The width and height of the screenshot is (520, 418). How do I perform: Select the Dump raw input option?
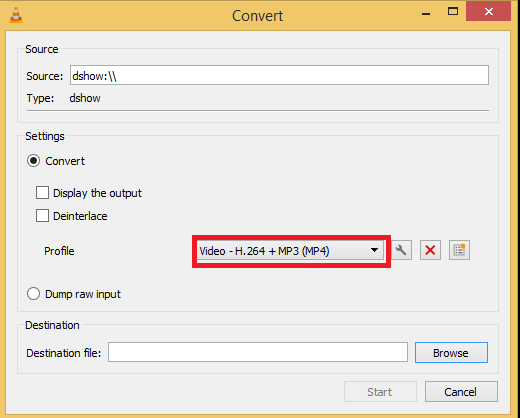click(x=34, y=294)
